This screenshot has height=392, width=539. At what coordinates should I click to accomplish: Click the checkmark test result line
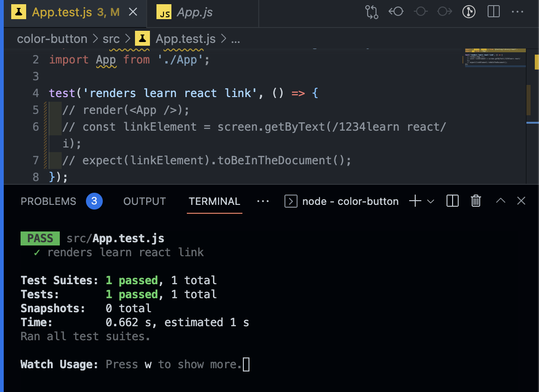119,252
